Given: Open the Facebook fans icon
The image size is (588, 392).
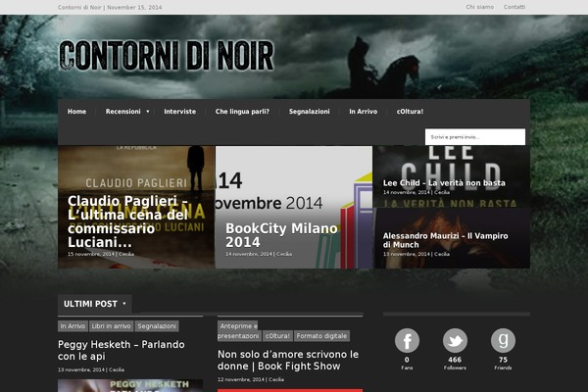Looking at the screenshot, I should pyautogui.click(x=407, y=341).
